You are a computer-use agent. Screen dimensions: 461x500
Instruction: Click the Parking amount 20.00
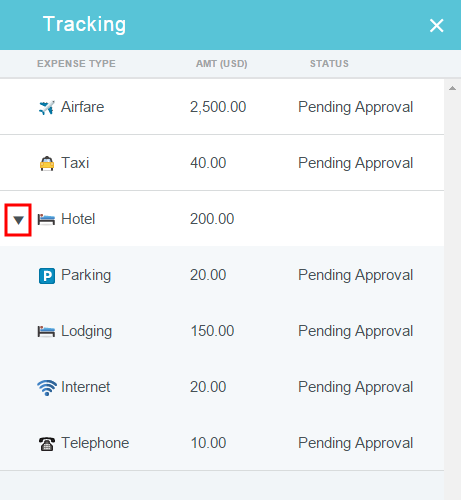pos(208,275)
